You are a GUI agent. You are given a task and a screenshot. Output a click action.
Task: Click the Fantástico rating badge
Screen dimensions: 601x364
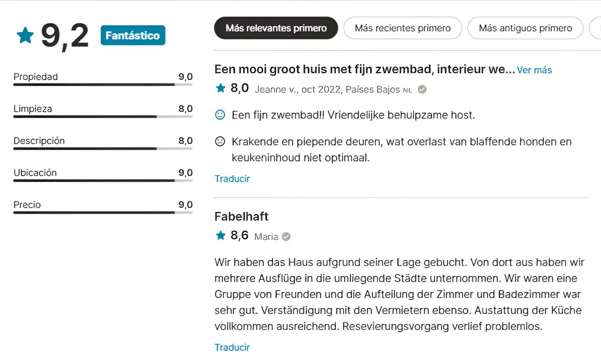click(133, 35)
